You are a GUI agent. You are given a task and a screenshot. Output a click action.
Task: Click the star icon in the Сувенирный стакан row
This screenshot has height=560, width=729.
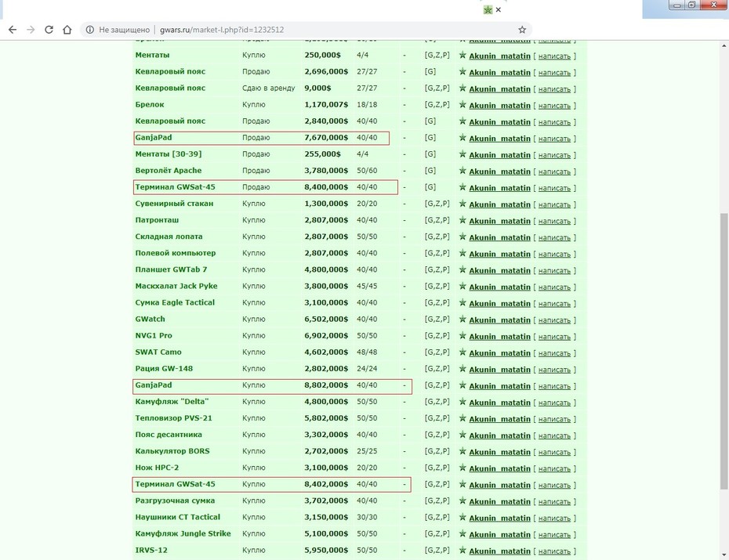click(462, 204)
